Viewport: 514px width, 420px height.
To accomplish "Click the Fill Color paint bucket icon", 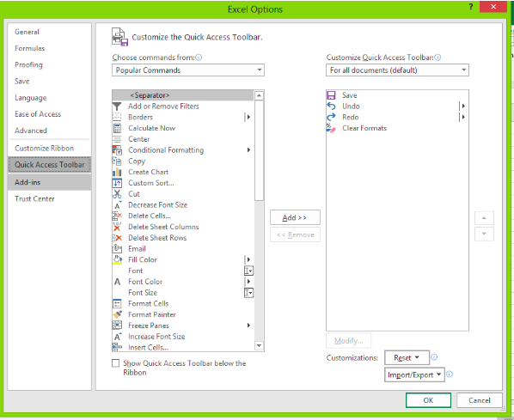I will coord(118,259).
